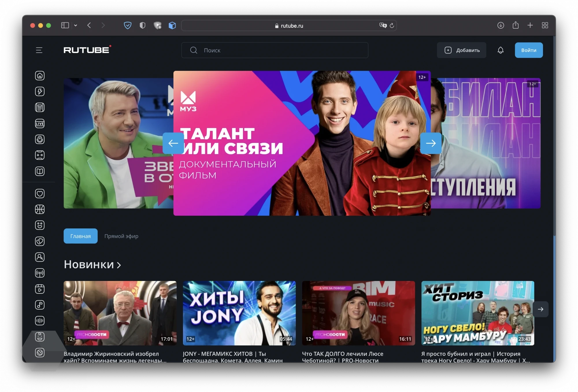Toggle the Safari sidebar panel button

(x=65, y=25)
